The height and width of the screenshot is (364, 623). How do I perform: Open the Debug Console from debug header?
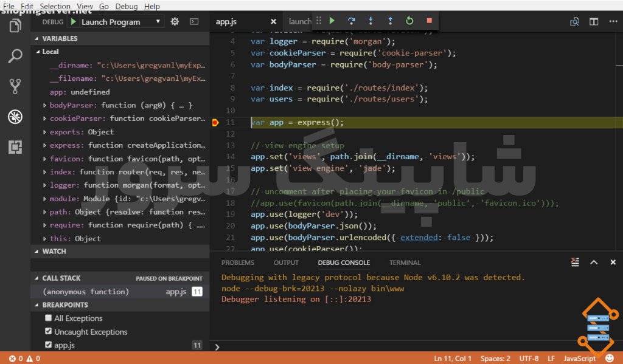[194, 21]
